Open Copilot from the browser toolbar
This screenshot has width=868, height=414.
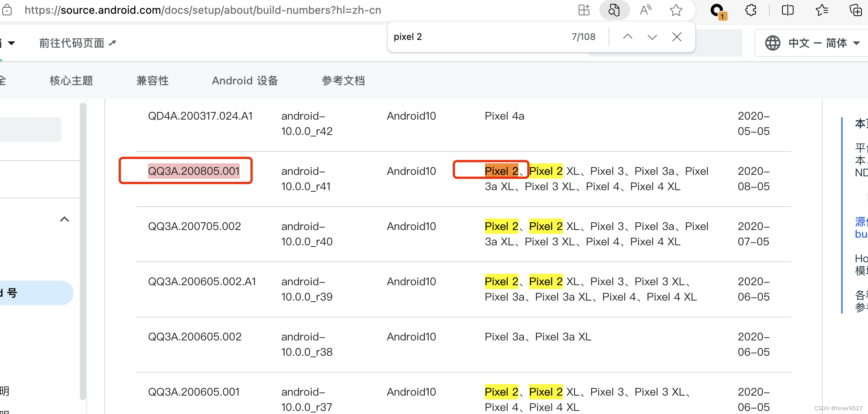click(x=716, y=10)
